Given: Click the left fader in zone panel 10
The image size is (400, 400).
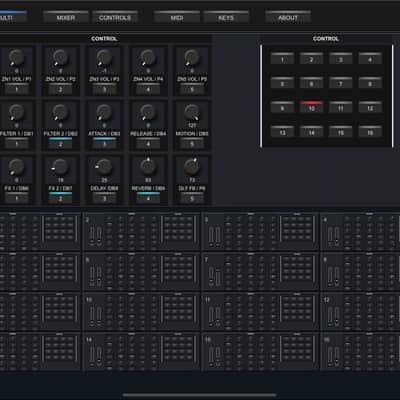Looking at the screenshot, I should click(x=92, y=316).
